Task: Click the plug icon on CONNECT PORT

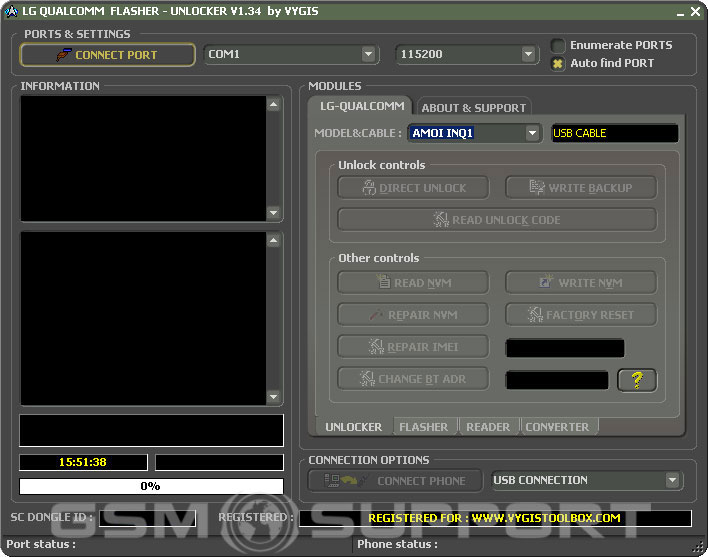Action: coord(64,55)
